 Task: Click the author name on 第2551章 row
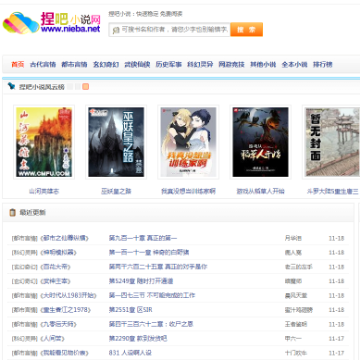[299, 310]
